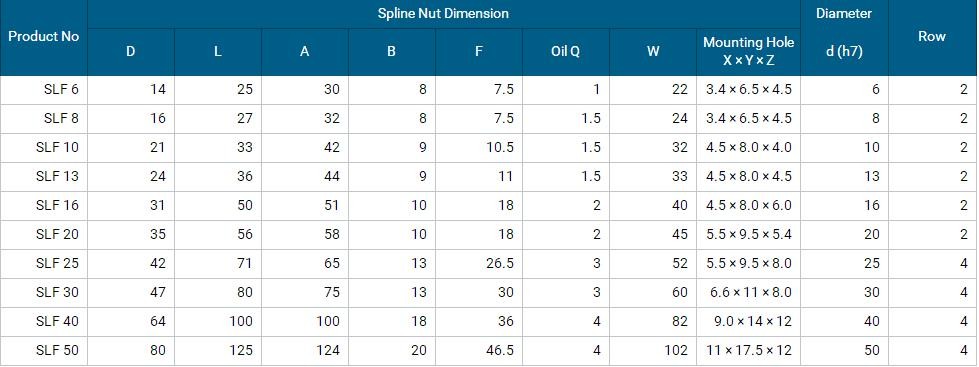Click the SLF 30 product cell
Screen dimensions: 979x367
coord(44,292)
